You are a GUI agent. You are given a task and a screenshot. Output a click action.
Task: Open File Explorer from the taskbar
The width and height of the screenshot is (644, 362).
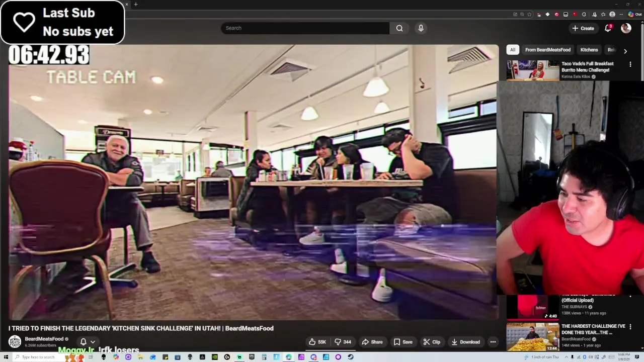coord(140,357)
